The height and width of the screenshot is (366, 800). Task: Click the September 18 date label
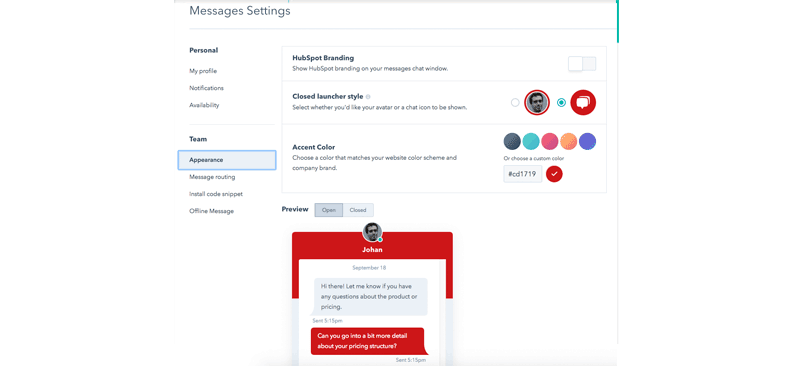pyautogui.click(x=368, y=267)
